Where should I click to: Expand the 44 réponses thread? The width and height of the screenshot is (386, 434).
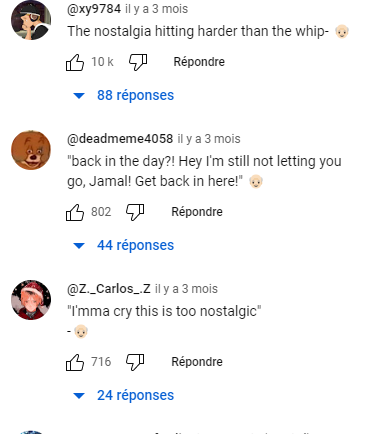pyautogui.click(x=123, y=245)
